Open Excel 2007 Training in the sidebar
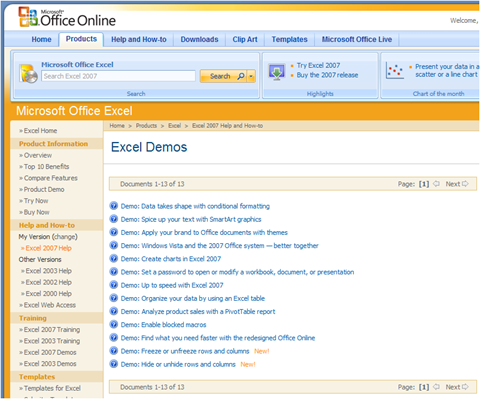This screenshot has width=480, height=399. [52, 329]
